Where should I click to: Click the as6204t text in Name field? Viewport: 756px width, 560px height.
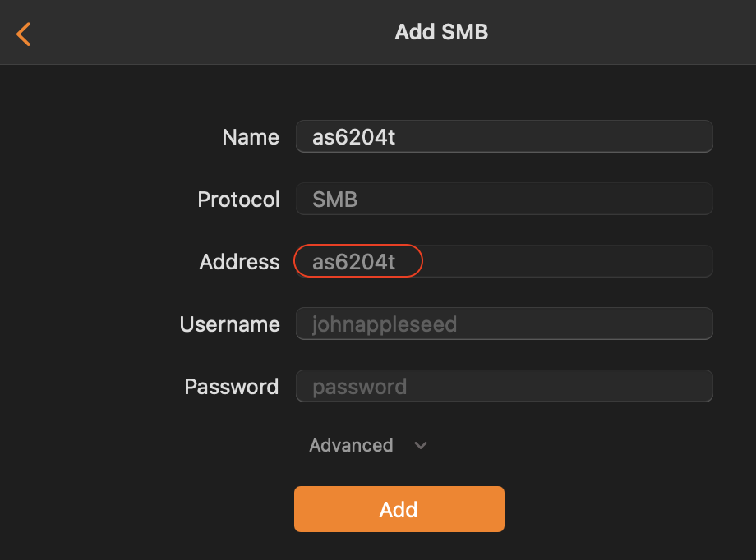click(x=353, y=137)
